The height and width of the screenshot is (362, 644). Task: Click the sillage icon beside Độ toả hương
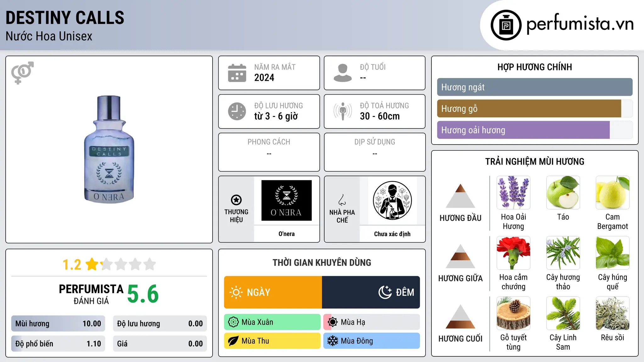pyautogui.click(x=343, y=111)
